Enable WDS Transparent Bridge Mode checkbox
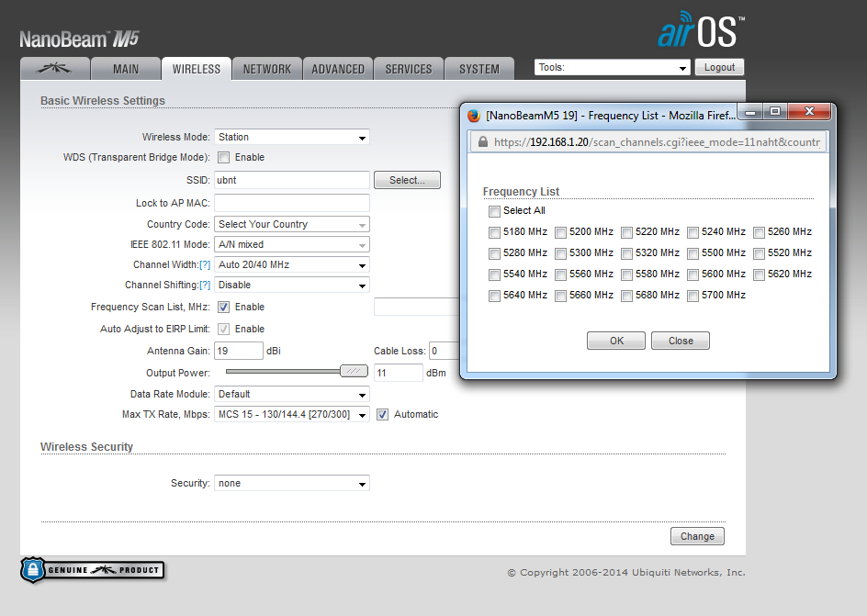 (x=223, y=158)
